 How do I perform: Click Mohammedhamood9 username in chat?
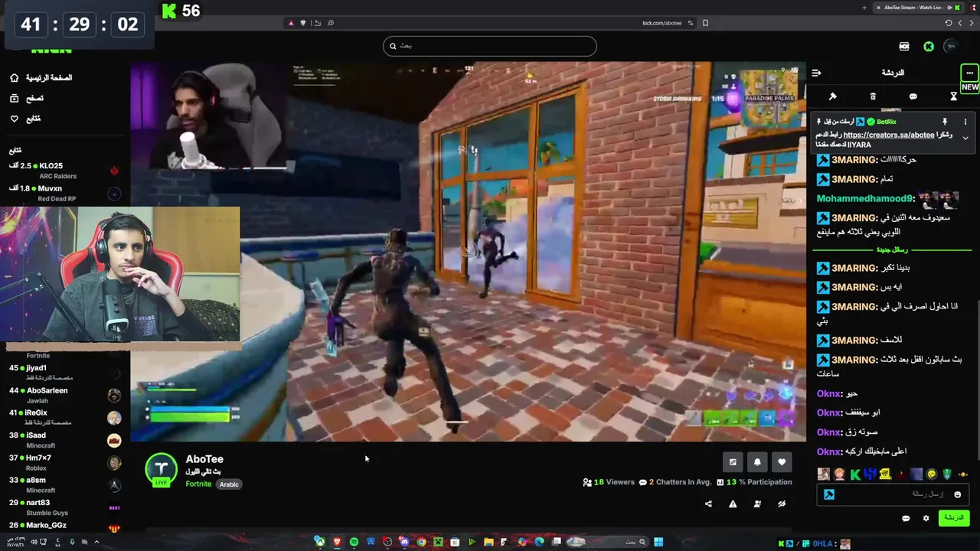[x=864, y=199]
